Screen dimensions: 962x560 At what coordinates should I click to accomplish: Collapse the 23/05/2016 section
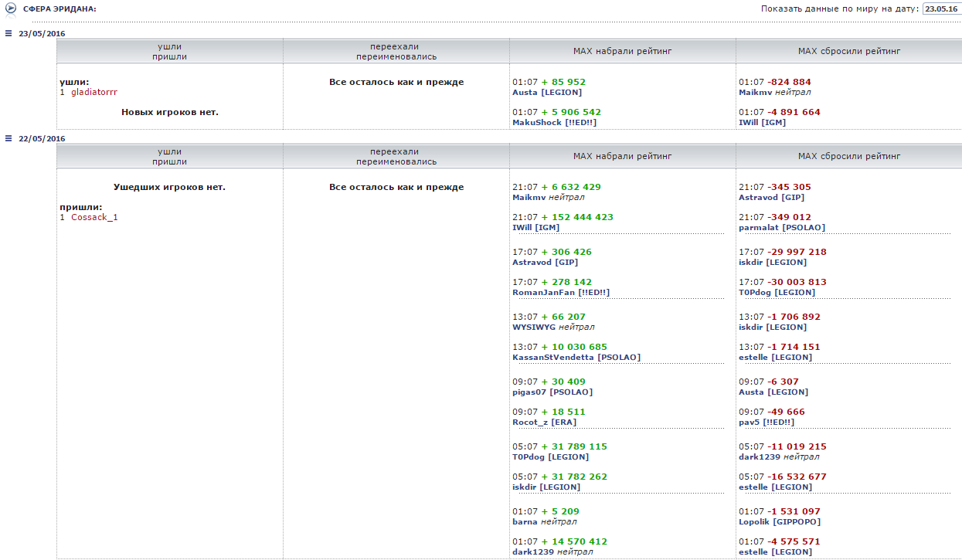point(8,33)
